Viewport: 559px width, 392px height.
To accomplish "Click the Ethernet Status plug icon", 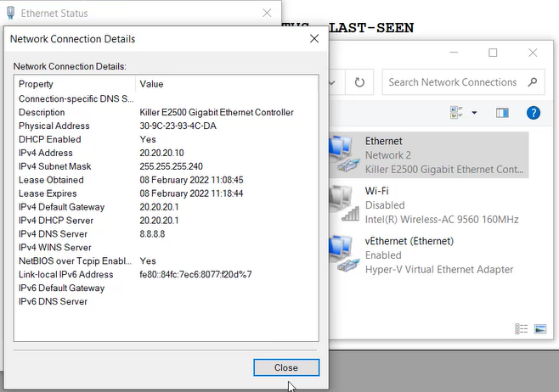I will pos(11,13).
